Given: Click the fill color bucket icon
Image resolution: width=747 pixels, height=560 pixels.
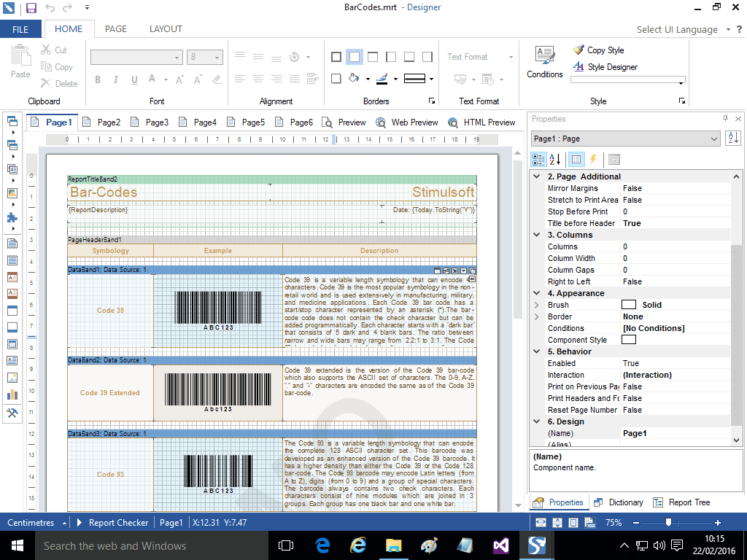Looking at the screenshot, I should click(x=354, y=79).
